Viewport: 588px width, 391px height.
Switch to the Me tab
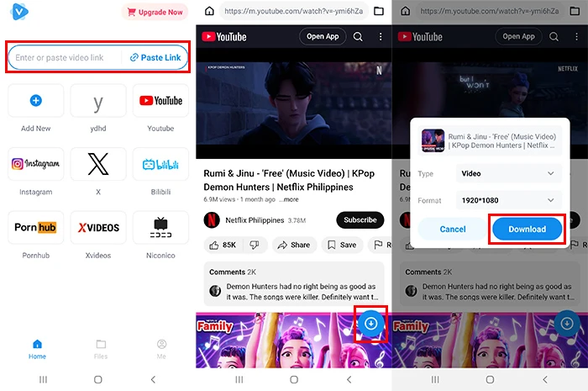click(161, 349)
